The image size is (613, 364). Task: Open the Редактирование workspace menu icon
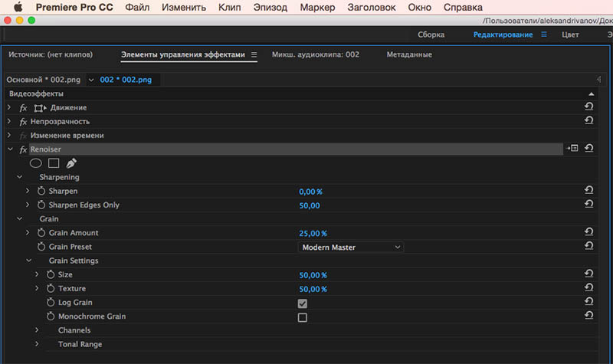(544, 34)
